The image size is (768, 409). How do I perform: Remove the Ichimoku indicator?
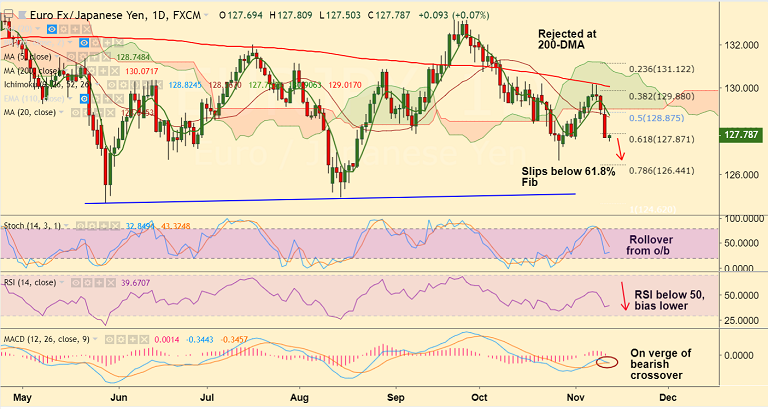159,85
